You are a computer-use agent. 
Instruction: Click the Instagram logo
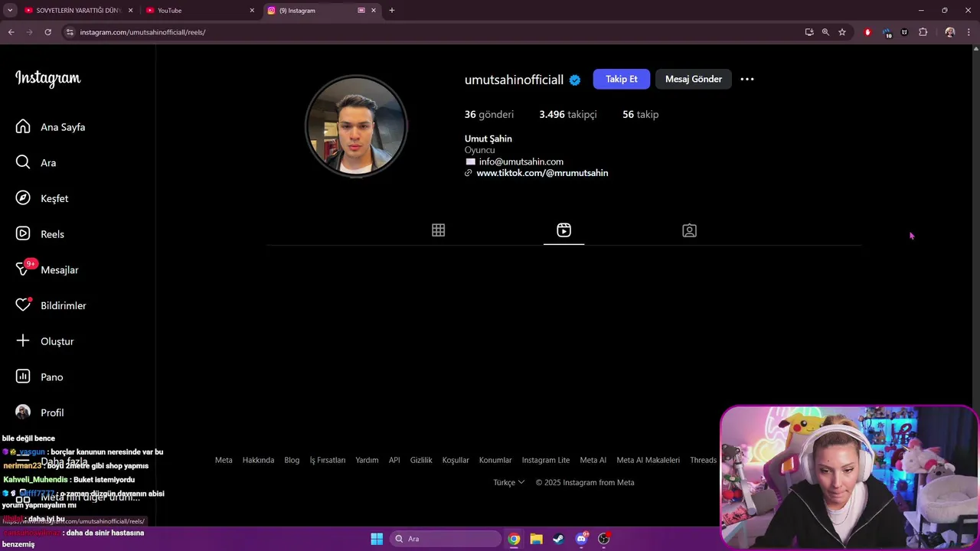47,79
